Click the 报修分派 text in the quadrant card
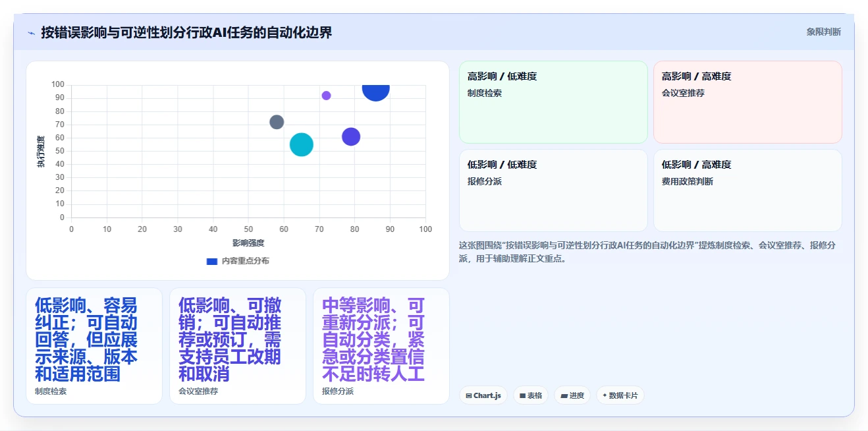This screenshot has height=431, width=868. click(485, 181)
